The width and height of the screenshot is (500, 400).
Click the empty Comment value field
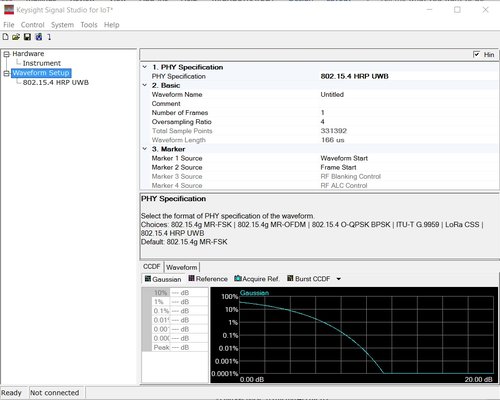(409, 104)
